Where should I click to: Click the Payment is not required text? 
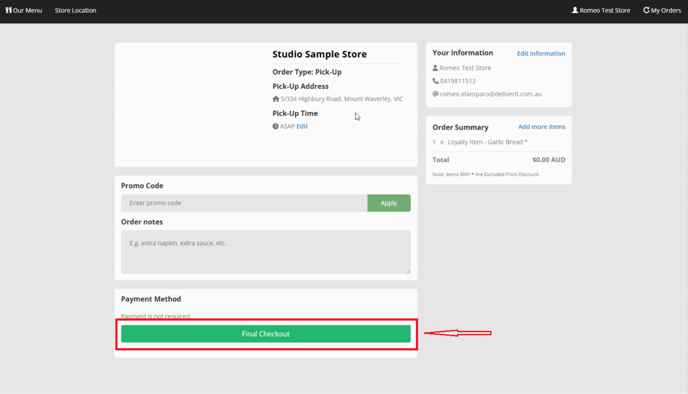[x=156, y=316]
